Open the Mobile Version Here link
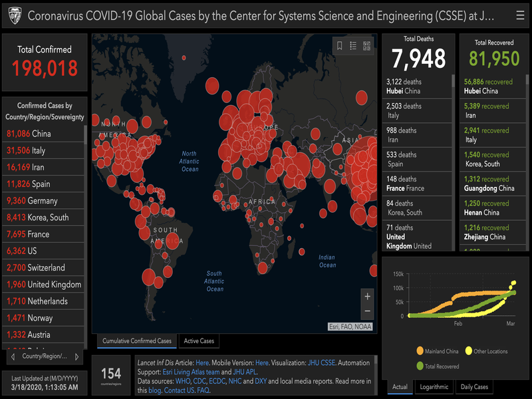Screen dimensions: 532x399 pyautogui.click(x=262, y=362)
